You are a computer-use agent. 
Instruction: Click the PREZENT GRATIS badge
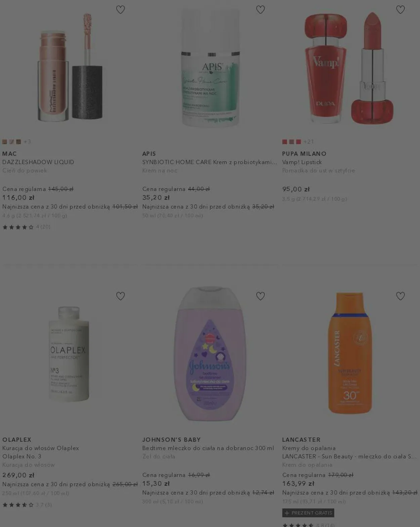(x=308, y=513)
